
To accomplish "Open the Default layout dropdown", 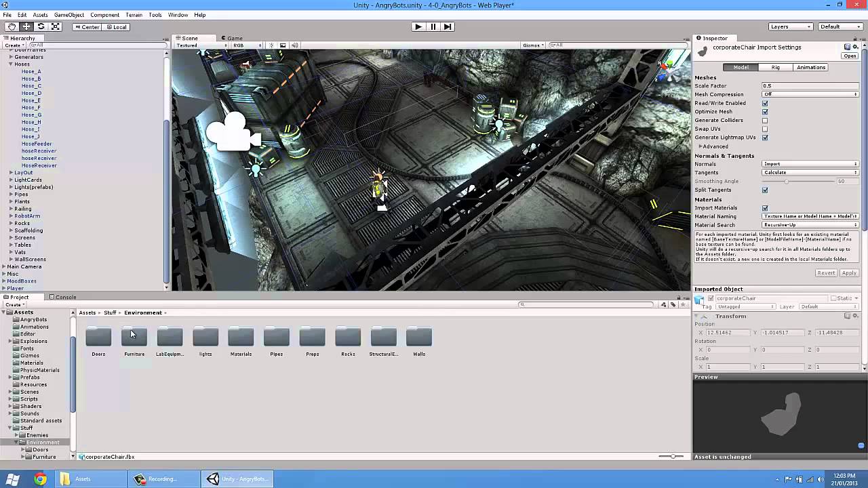I will 840,26.
